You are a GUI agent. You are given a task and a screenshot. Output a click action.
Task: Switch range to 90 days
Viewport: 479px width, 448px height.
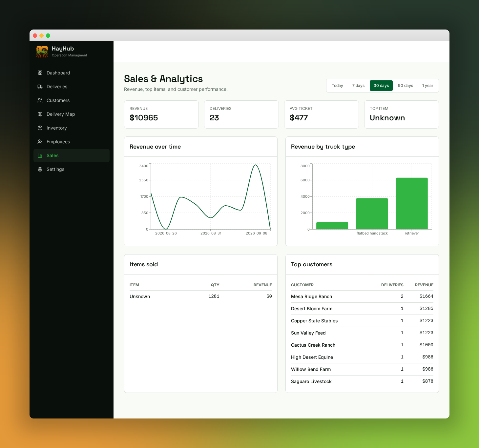406,86
